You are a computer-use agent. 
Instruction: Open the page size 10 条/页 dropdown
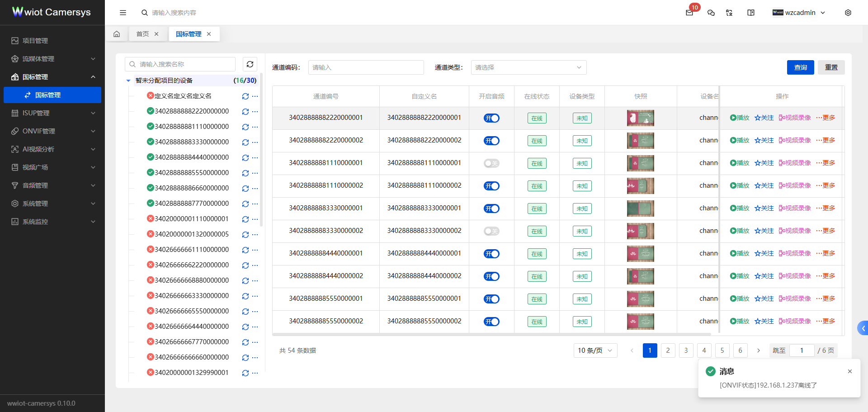[595, 350]
